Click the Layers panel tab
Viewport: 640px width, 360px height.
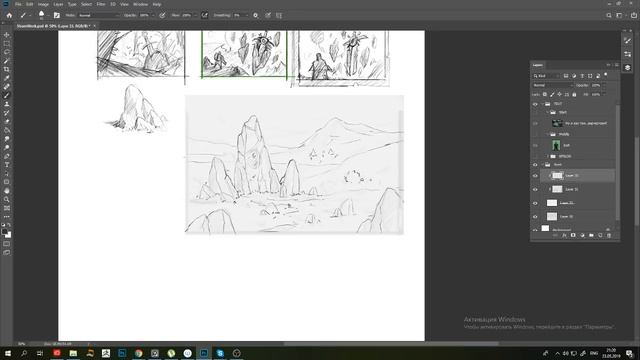538,65
